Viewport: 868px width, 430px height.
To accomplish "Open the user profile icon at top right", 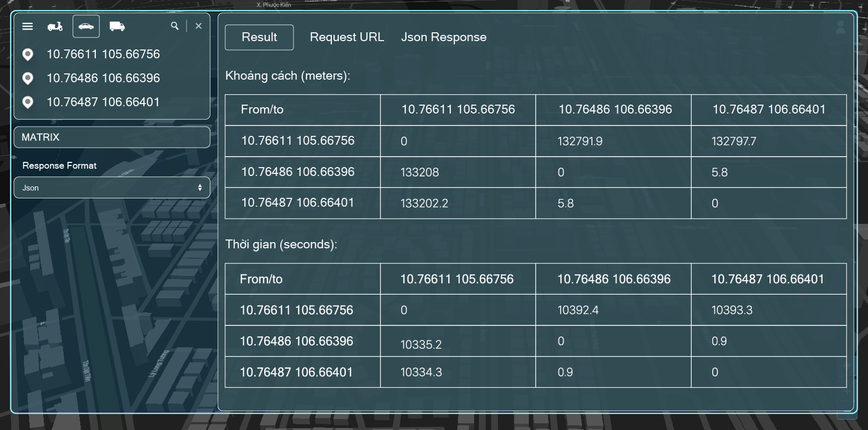I will 840,28.
